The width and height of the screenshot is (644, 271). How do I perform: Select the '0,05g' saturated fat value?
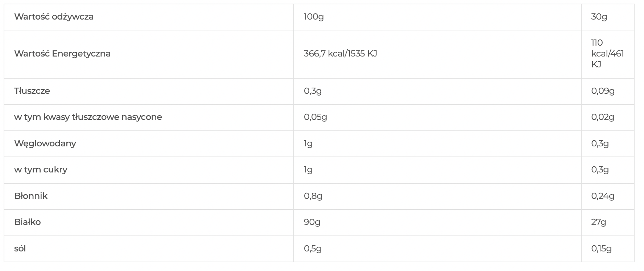[x=315, y=117]
